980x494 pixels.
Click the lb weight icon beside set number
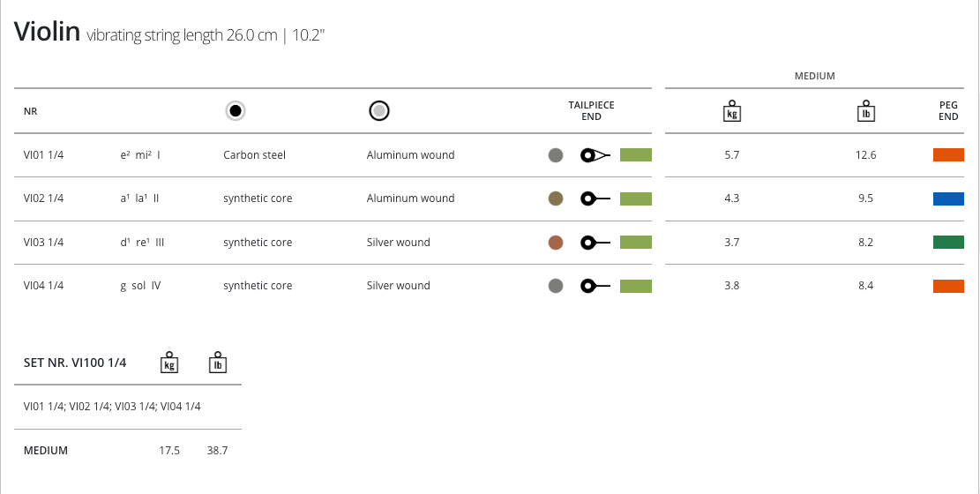point(217,363)
